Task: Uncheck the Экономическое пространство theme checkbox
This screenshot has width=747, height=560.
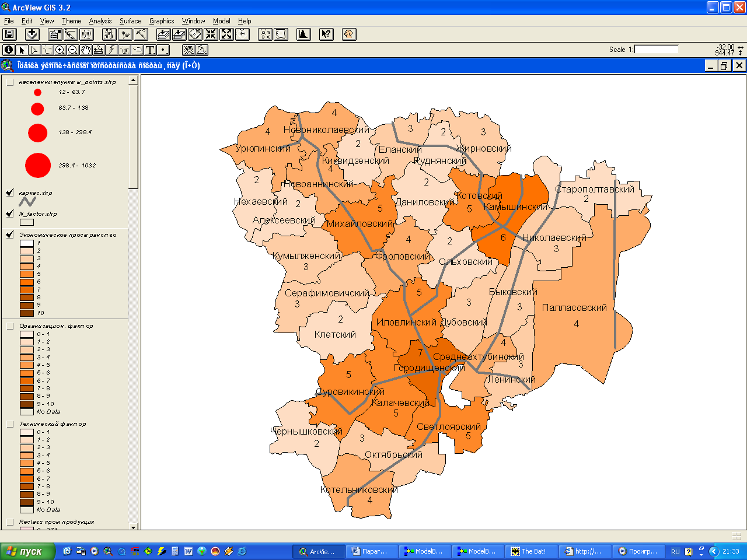Action: click(10, 235)
